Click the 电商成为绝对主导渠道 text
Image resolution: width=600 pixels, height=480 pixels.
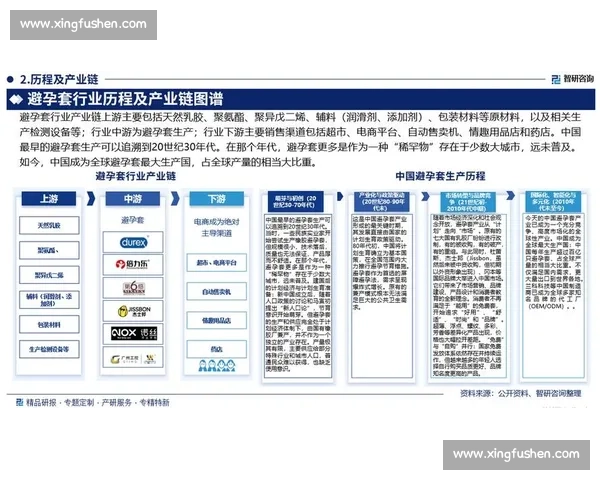point(217,227)
